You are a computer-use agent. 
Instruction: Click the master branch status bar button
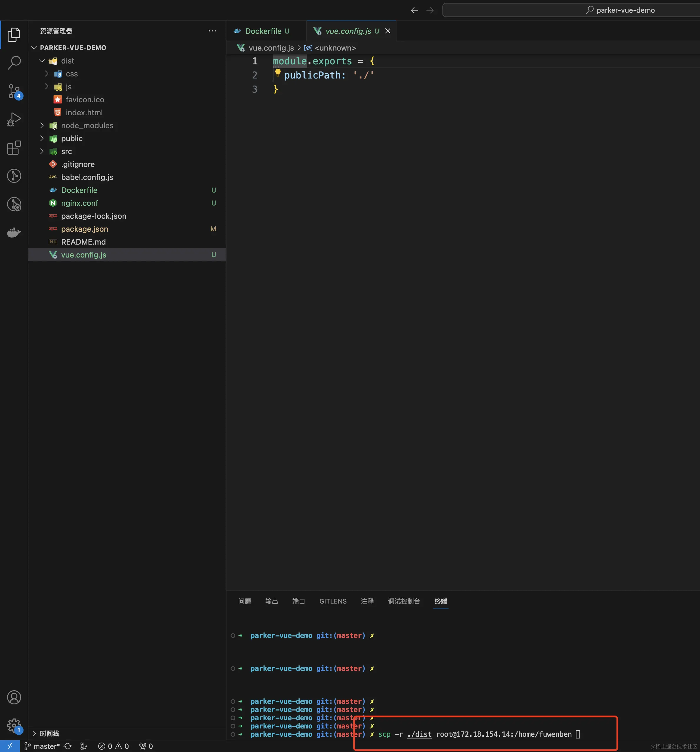42,746
